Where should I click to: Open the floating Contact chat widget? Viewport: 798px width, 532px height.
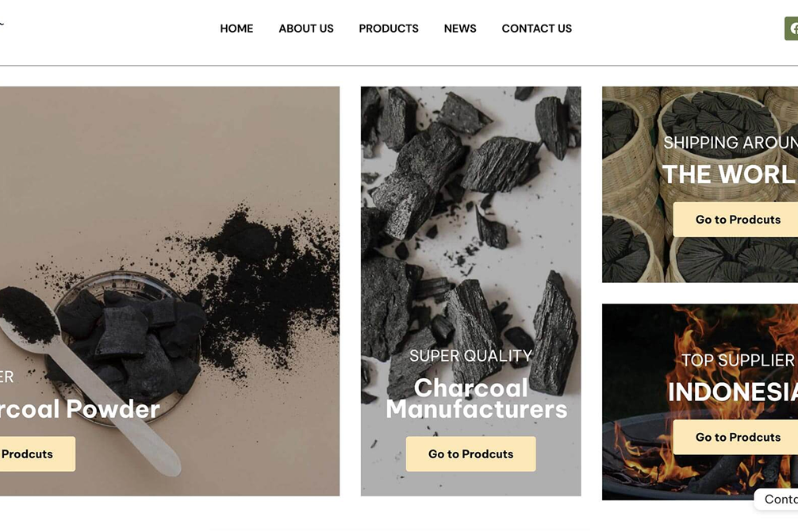(777, 499)
